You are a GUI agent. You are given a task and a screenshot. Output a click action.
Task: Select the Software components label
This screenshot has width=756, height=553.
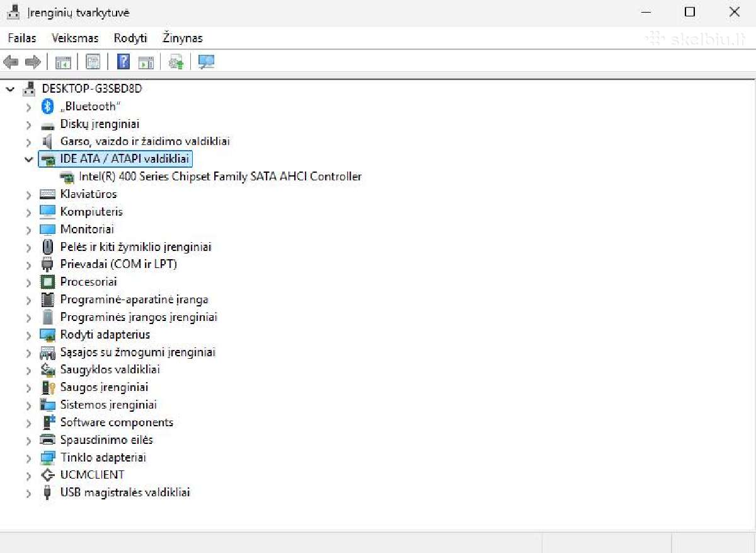point(117,422)
